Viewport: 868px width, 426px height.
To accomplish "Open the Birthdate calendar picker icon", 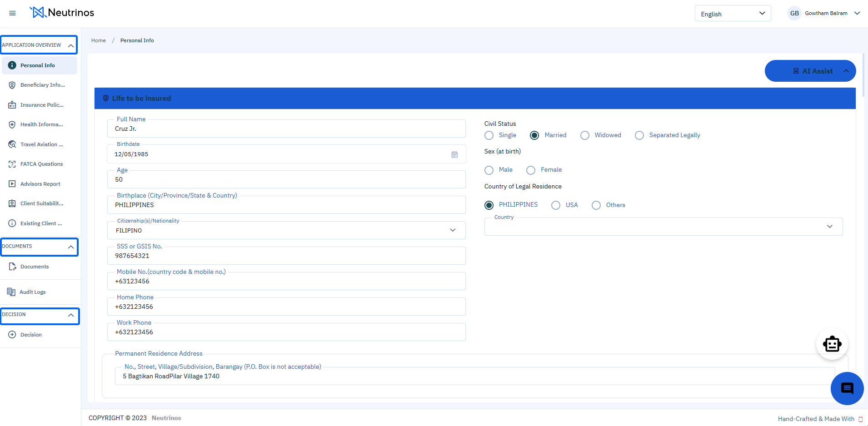I will tap(454, 154).
